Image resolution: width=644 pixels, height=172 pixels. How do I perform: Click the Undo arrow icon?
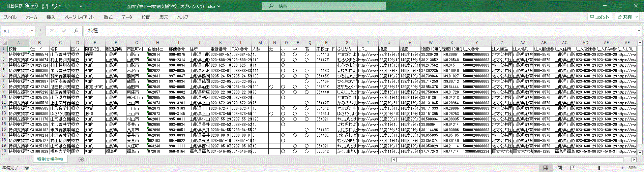click(x=55, y=6)
